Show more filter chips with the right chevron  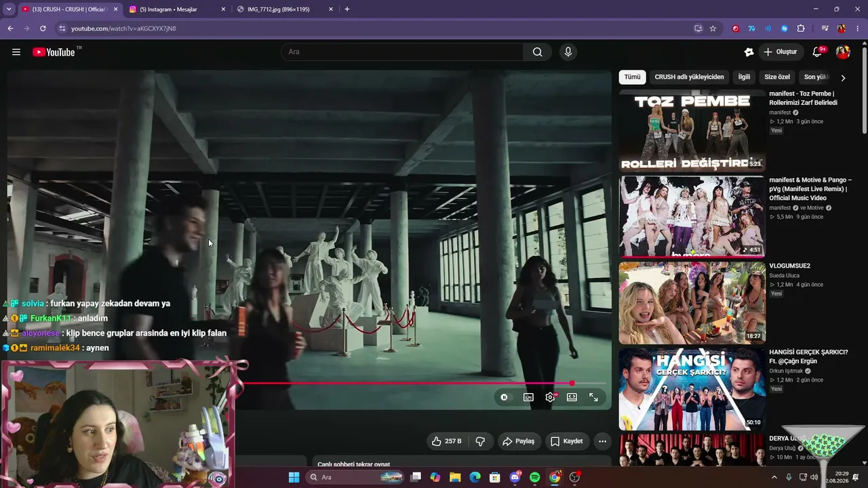[843, 78]
